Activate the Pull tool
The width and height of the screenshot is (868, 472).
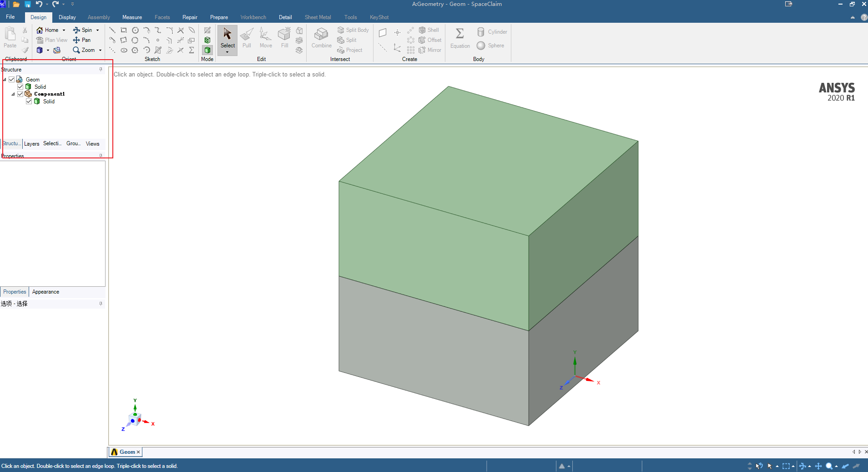click(x=247, y=38)
